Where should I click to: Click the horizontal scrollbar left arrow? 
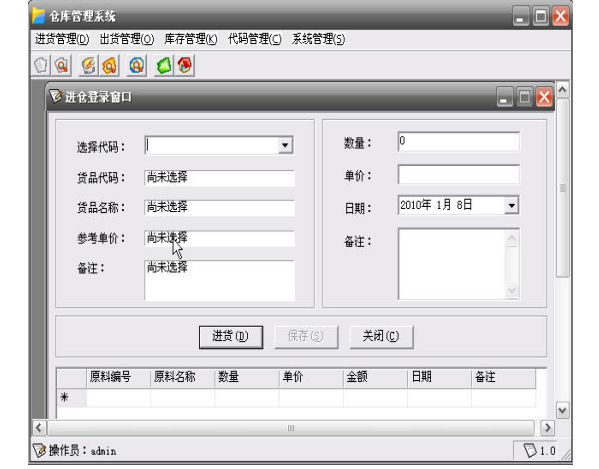(39, 428)
